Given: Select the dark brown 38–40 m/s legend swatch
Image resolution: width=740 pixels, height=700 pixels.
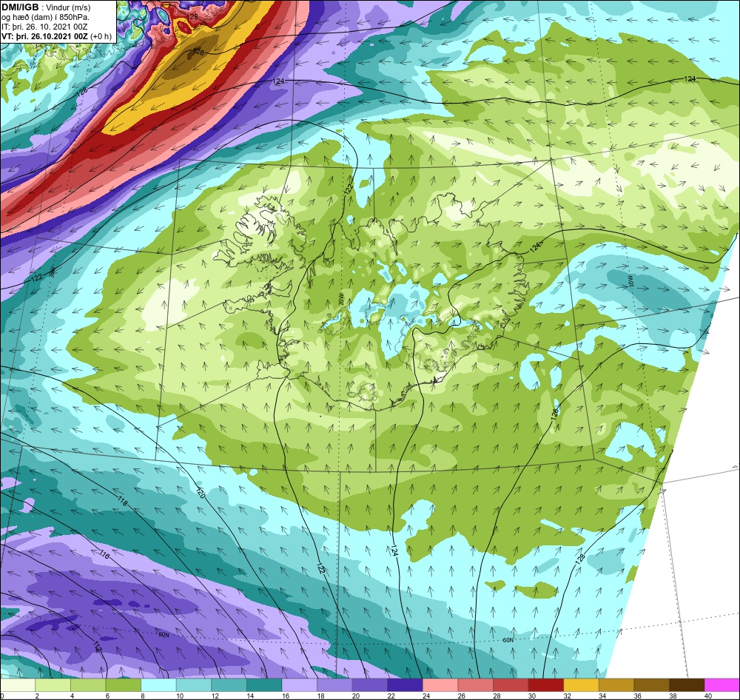Looking at the screenshot, I should coord(686,685).
